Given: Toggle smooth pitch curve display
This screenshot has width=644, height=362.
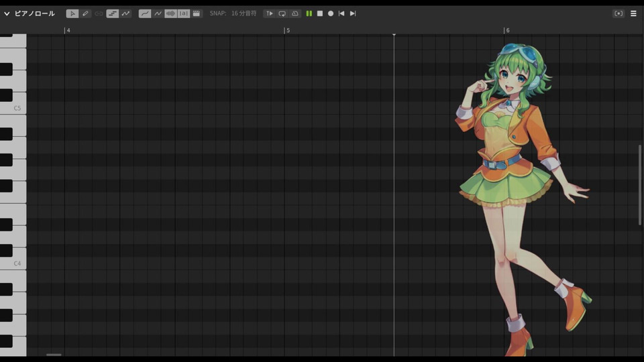Looking at the screenshot, I should (145, 13).
